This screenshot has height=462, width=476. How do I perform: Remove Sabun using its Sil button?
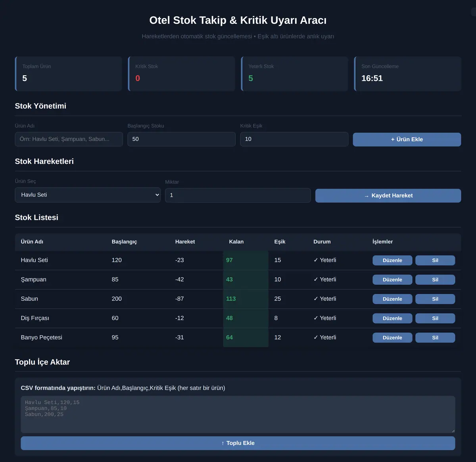click(x=435, y=299)
